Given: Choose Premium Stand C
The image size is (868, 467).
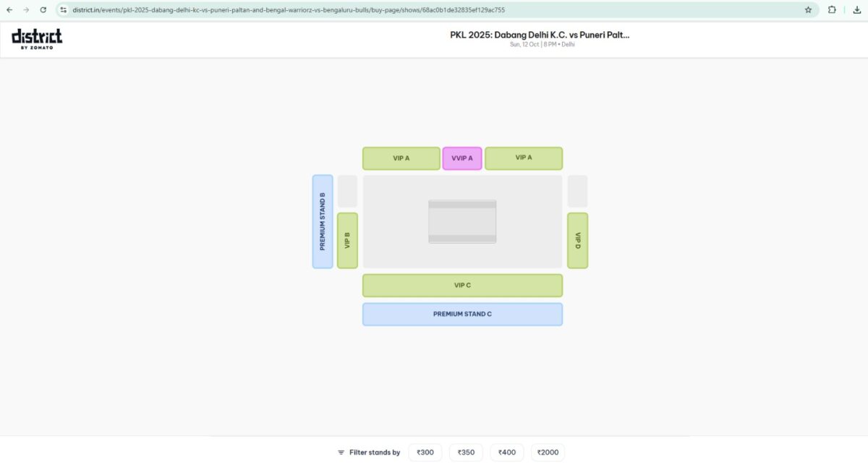Looking at the screenshot, I should pos(462,313).
